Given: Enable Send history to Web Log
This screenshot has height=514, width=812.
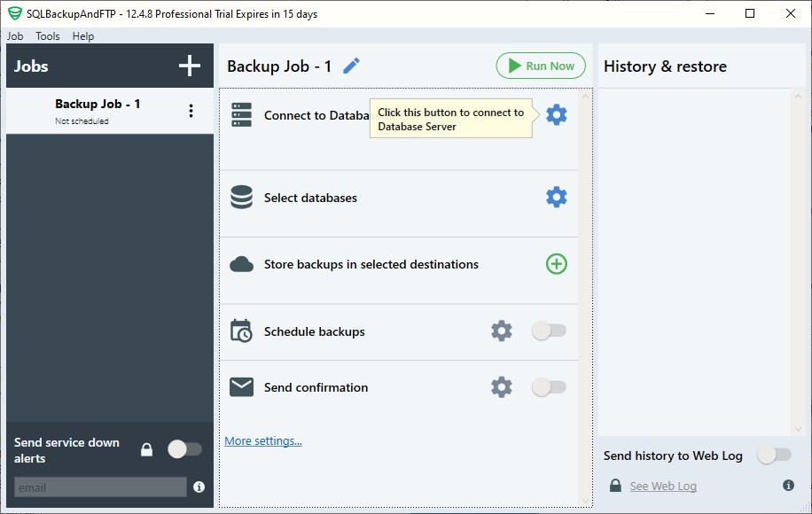Looking at the screenshot, I should (773, 455).
